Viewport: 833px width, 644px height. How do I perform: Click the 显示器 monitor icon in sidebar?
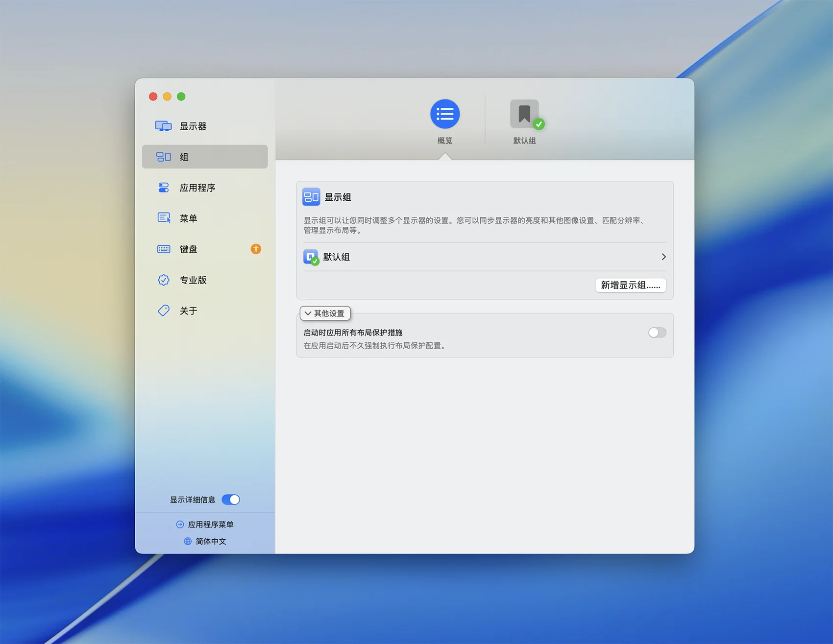point(163,126)
